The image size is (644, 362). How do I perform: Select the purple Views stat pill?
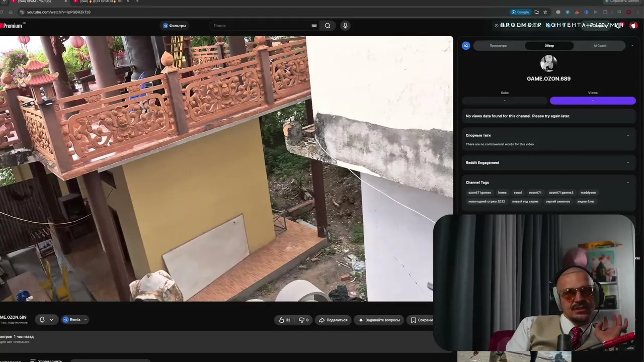(x=593, y=101)
